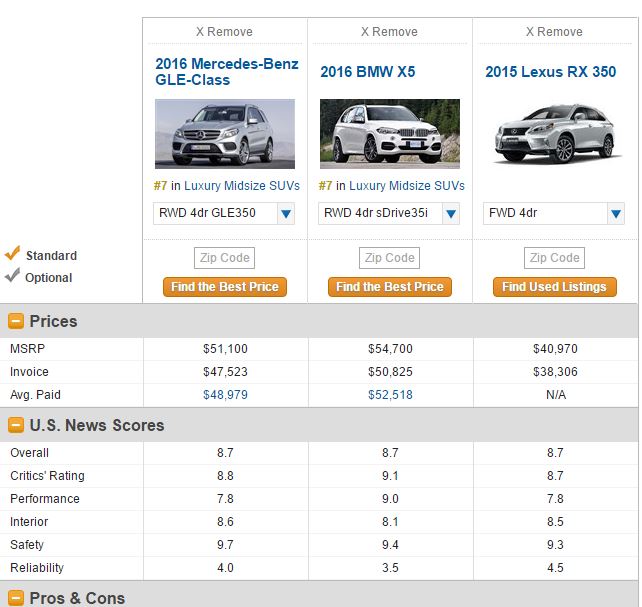The width and height of the screenshot is (642, 607).
Task: Click the $50,825 invoice value
Action: pos(391,372)
